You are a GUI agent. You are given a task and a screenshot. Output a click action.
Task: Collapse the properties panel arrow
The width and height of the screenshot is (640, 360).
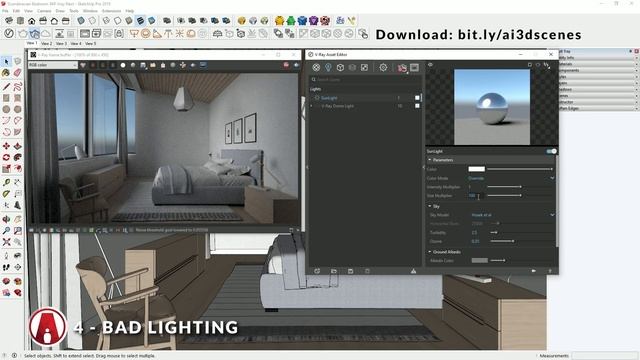click(x=424, y=167)
